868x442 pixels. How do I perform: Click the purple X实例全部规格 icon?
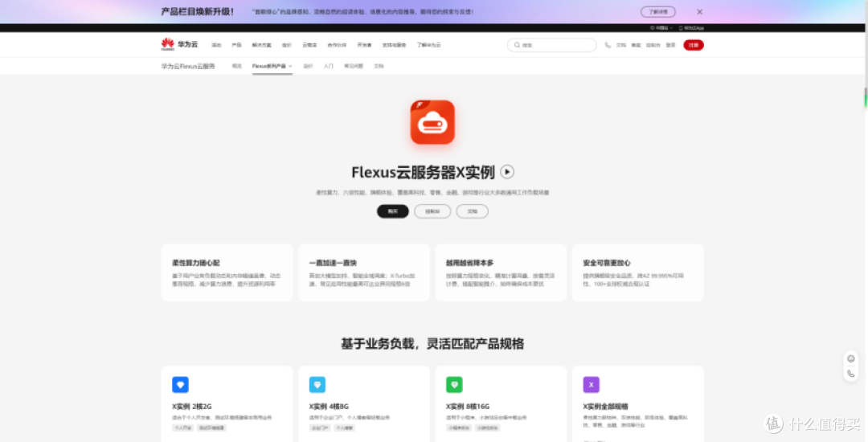(592, 384)
